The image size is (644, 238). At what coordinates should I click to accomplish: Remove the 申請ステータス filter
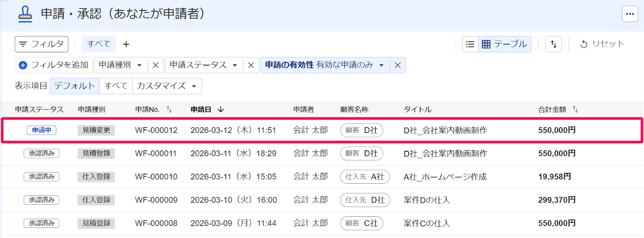tap(251, 65)
